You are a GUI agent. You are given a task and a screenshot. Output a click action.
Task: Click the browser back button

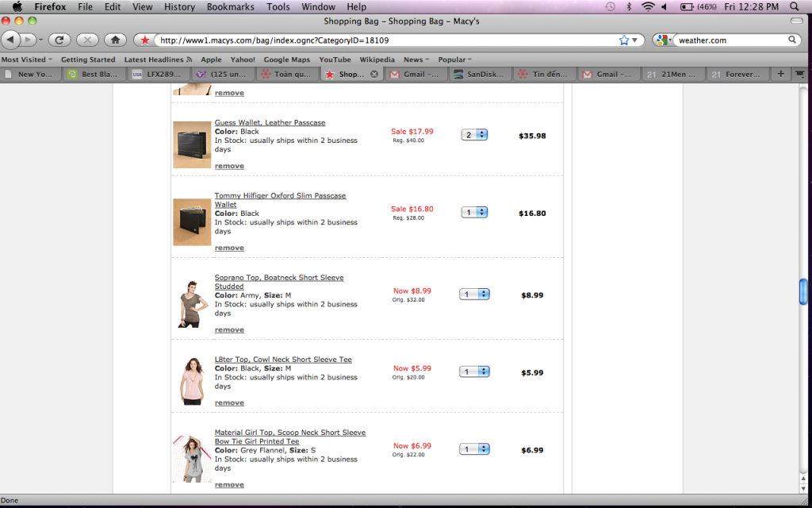pos(11,40)
